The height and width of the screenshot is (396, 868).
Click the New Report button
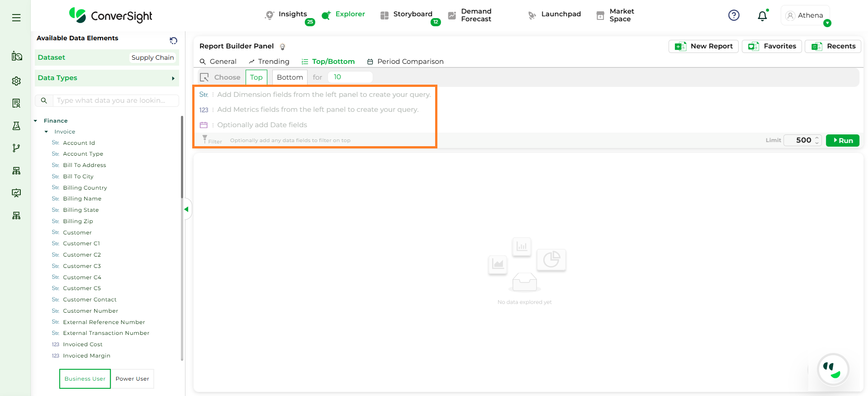tap(703, 46)
